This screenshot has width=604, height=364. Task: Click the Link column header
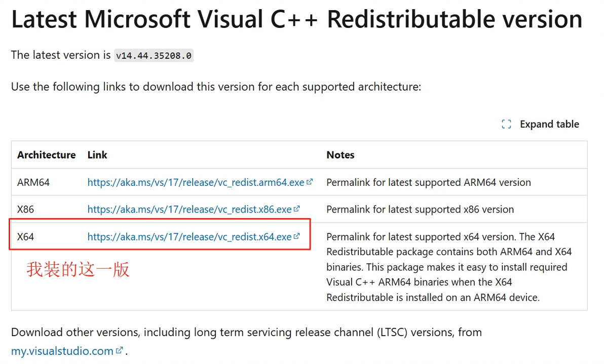point(97,155)
